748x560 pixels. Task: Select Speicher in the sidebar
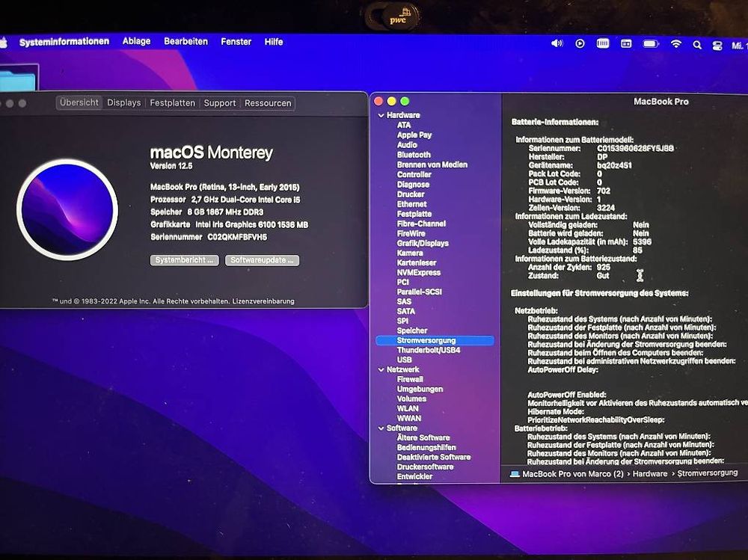(x=411, y=330)
